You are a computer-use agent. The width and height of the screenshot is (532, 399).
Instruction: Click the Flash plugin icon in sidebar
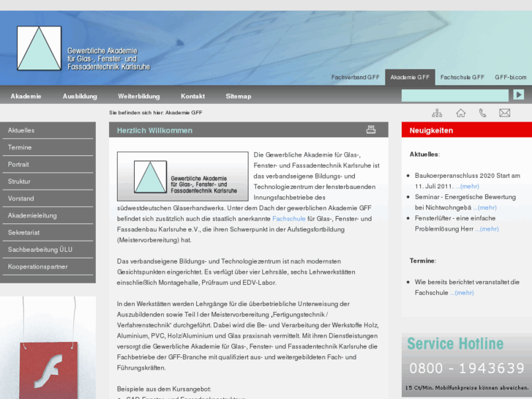coord(48,370)
